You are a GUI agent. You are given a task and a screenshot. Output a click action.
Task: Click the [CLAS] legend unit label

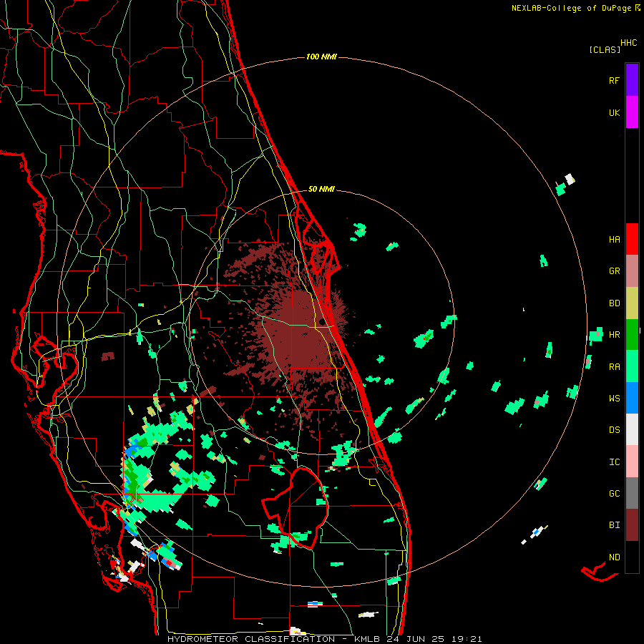click(x=605, y=49)
